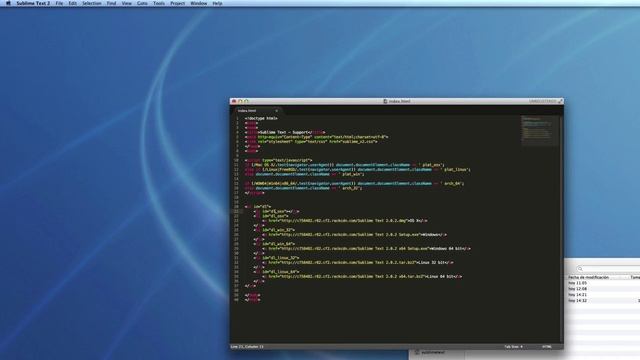
Task: Click the index.html file icon in title bar
Action: pos(385,101)
